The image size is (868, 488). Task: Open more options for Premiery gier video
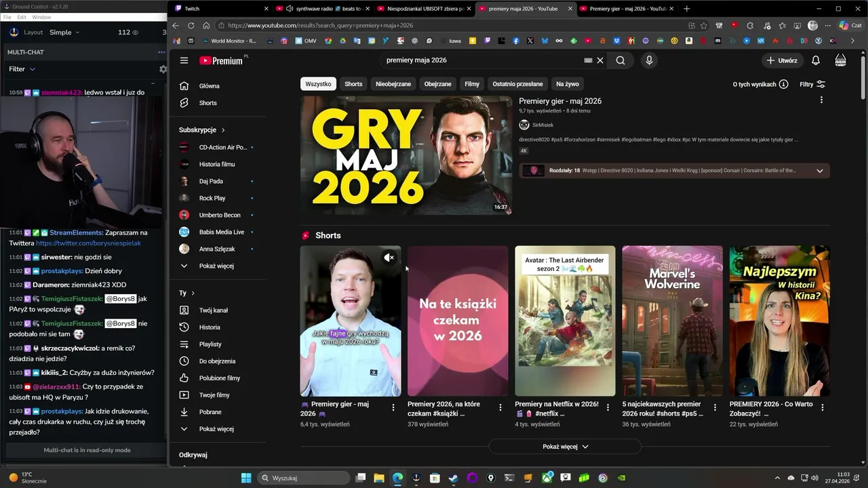[821, 100]
